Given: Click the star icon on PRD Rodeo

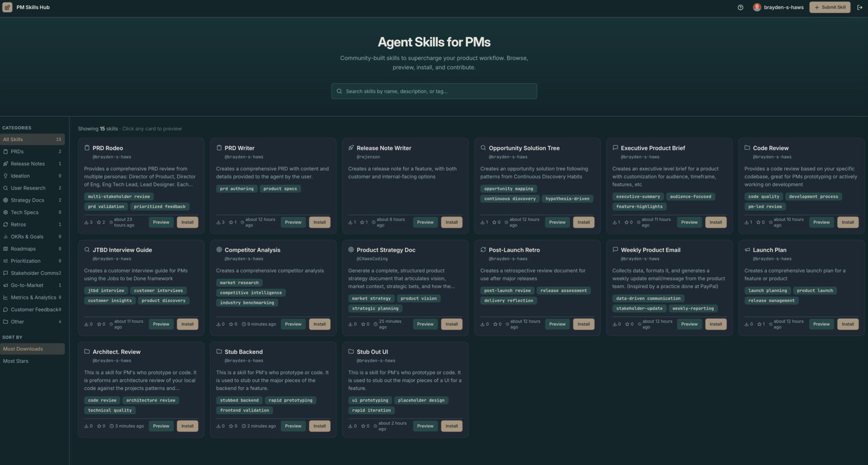Looking at the screenshot, I should [99, 222].
